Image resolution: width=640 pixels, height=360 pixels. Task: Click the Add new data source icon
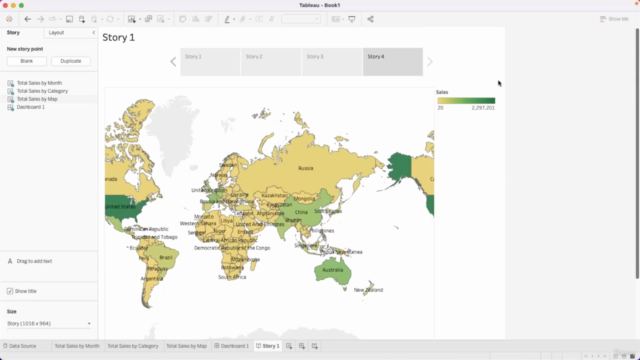82,19
